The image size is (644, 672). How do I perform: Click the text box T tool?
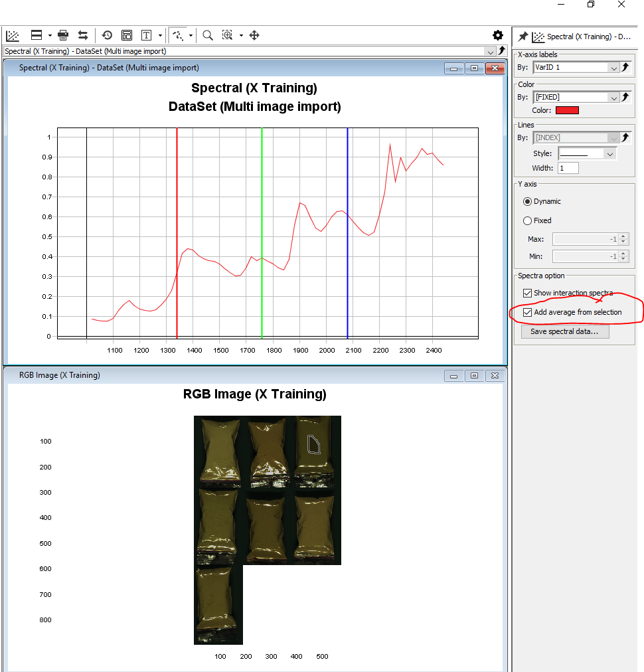(145, 35)
